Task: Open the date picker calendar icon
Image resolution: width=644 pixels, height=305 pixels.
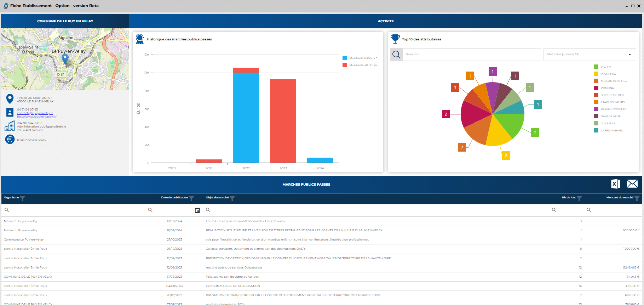Action: click(x=197, y=210)
